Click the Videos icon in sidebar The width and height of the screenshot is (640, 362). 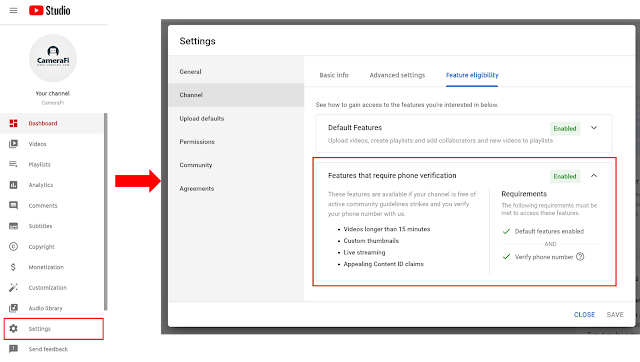point(13,144)
